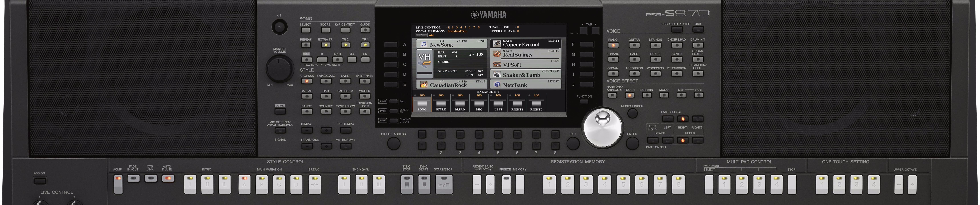Click ONE TOUCH SETTING button 3
This screenshot has height=205, width=980.
pos(856,184)
